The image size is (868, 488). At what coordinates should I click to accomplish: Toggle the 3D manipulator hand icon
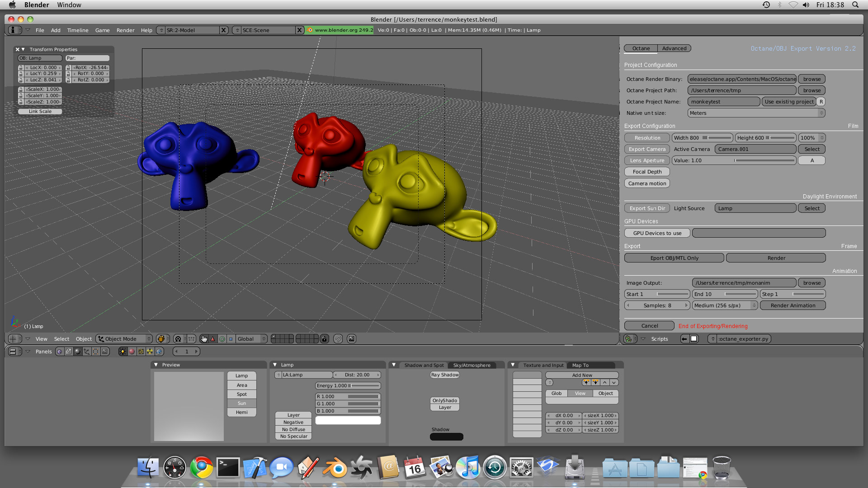click(x=204, y=339)
